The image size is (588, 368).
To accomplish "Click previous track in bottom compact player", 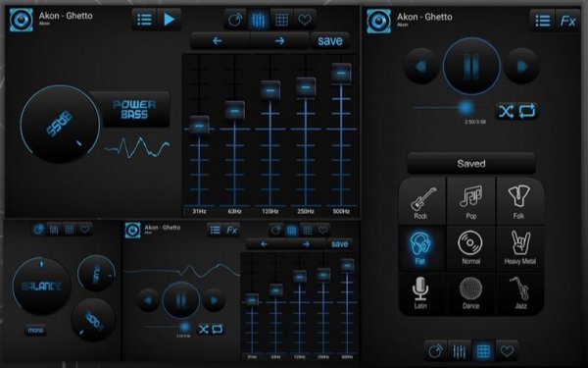I will [148, 300].
